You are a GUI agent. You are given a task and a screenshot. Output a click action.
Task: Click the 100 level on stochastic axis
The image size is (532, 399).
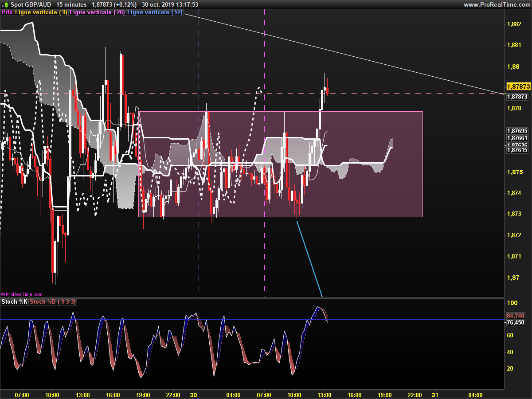click(512, 303)
